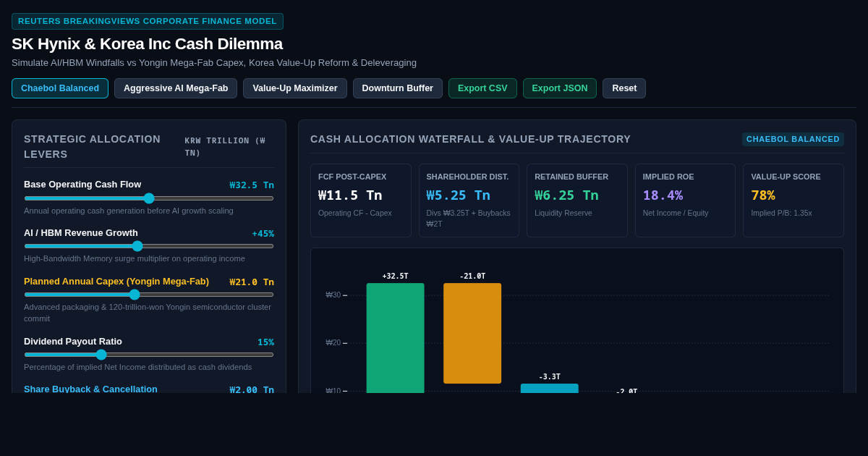Viewport: 868px width, 456px height.
Task: Select the orange -21.0T capex bar
Action: coord(472,333)
